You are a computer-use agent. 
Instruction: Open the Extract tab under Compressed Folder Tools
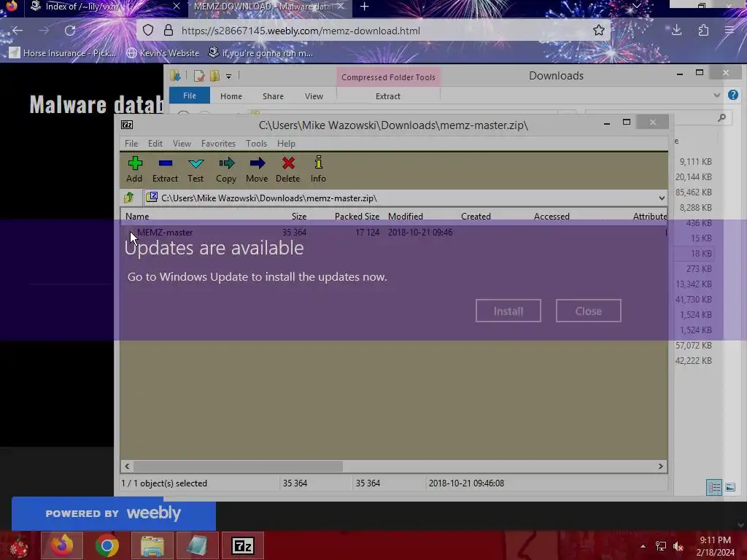pyautogui.click(x=388, y=96)
